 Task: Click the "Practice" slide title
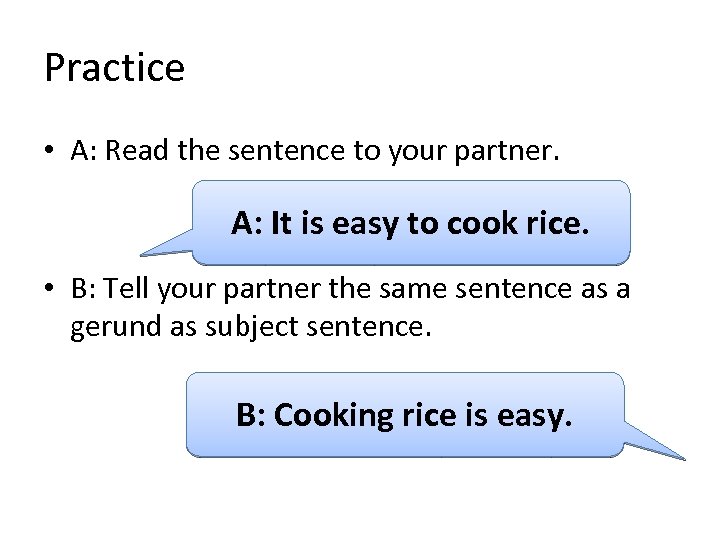(x=114, y=68)
